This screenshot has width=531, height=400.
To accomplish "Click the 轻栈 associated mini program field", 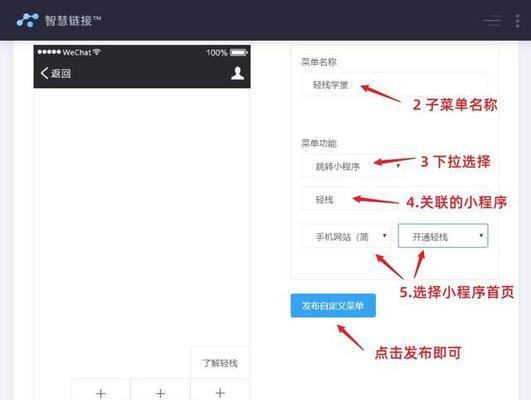I will pyautogui.click(x=395, y=199).
